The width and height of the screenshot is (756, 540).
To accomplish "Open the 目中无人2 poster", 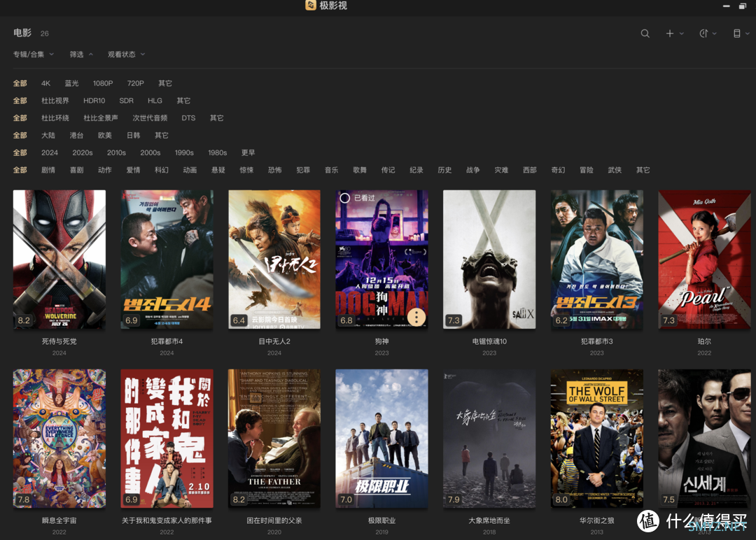I will click(x=274, y=260).
